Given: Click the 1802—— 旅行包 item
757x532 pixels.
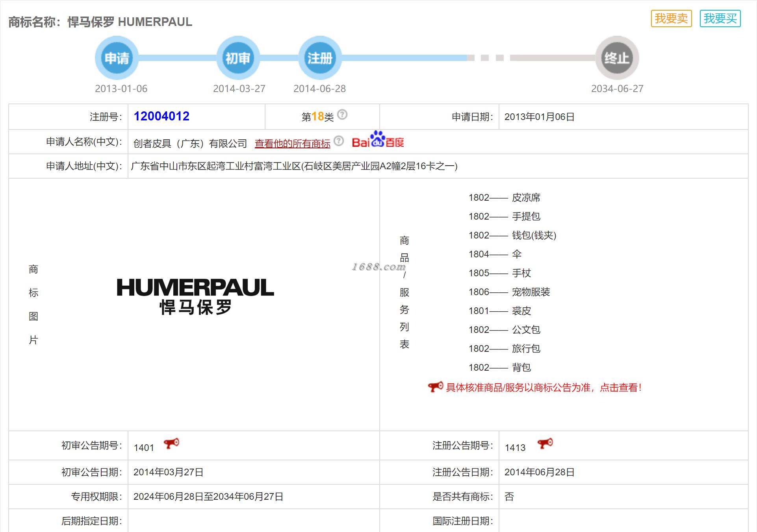Looking at the screenshot, I should click(x=505, y=349).
